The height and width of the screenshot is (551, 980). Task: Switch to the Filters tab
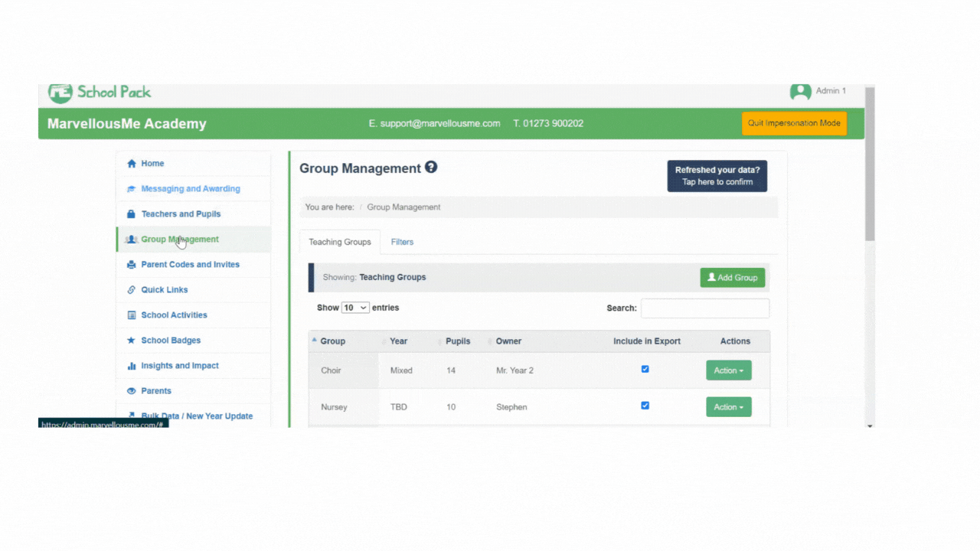402,242
